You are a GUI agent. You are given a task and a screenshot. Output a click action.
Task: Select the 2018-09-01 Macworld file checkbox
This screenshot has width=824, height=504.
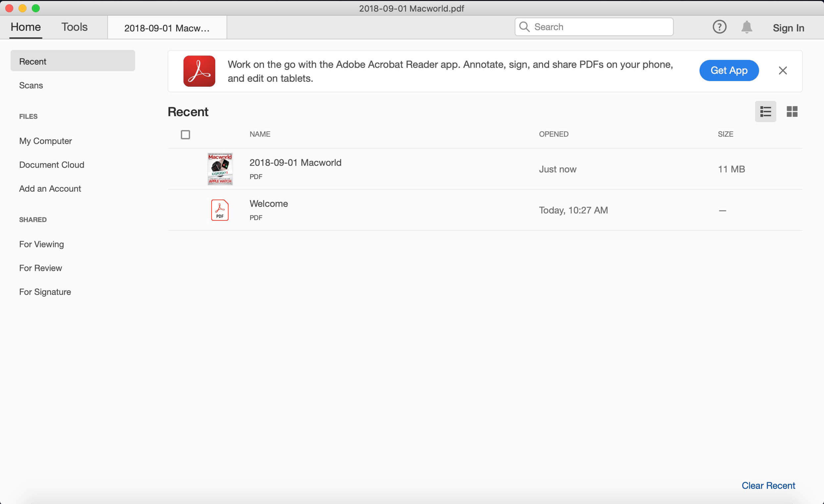[x=185, y=169]
